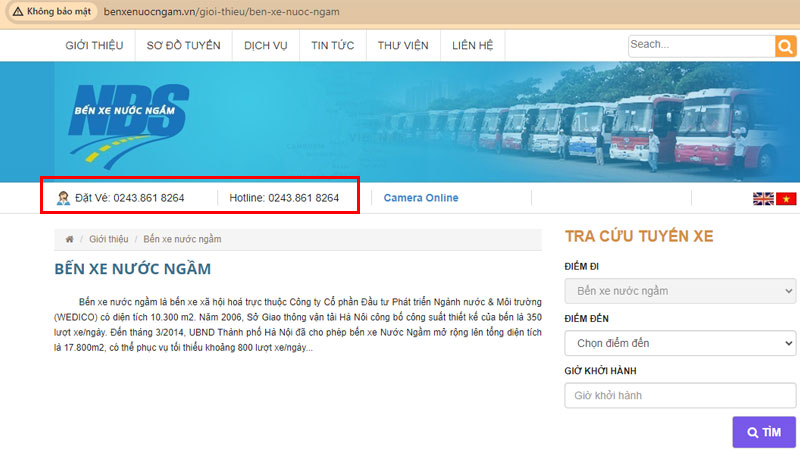Image resolution: width=800 pixels, height=450 pixels.
Task: Open the Sơ Đồ Tuyến menu
Action: point(183,46)
